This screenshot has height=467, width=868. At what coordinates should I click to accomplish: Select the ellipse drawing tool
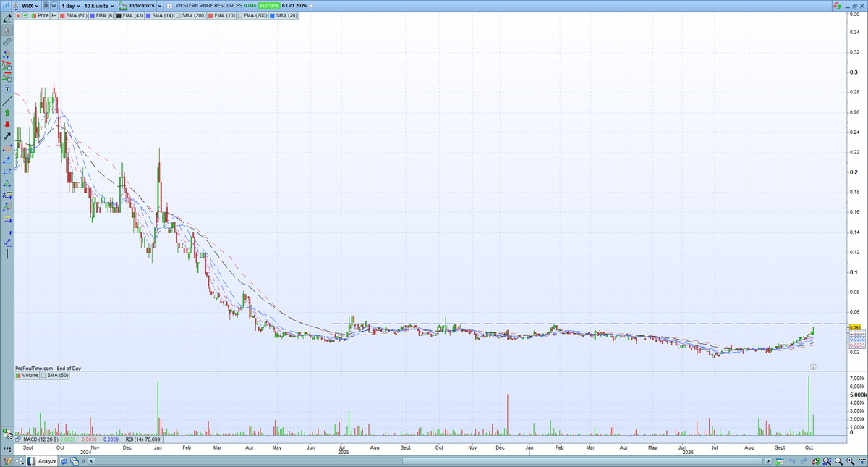coord(7,148)
